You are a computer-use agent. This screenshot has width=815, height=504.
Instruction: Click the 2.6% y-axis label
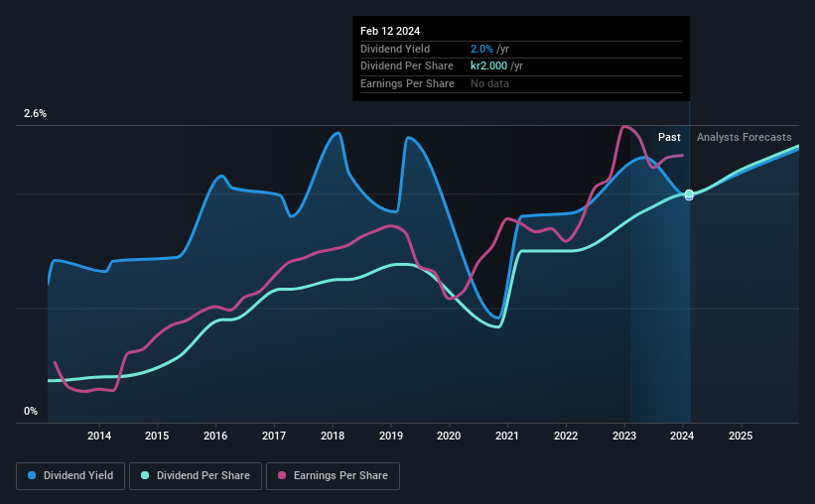(35, 113)
